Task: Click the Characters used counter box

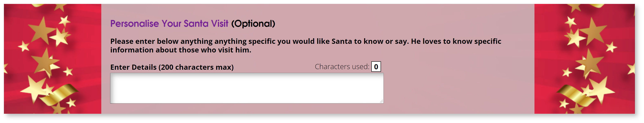Action: pos(376,67)
